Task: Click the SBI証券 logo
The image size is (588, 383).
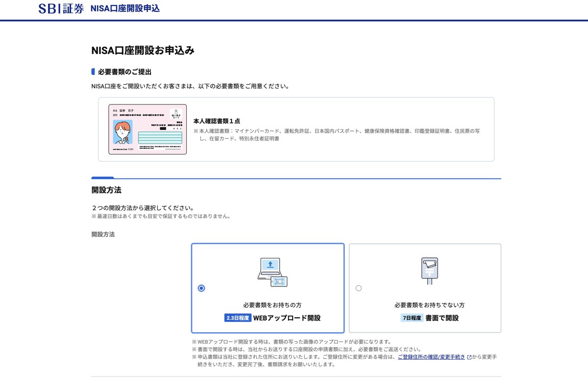Action: (x=61, y=8)
